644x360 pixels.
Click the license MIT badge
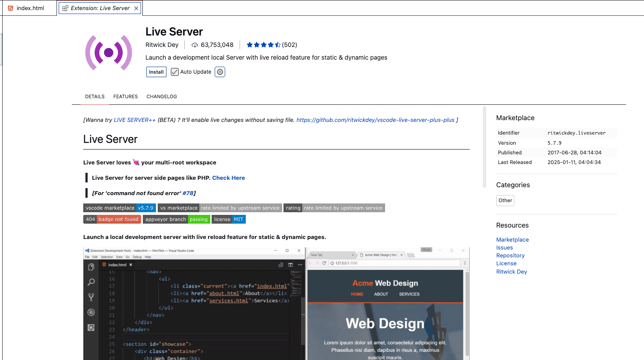click(229, 219)
